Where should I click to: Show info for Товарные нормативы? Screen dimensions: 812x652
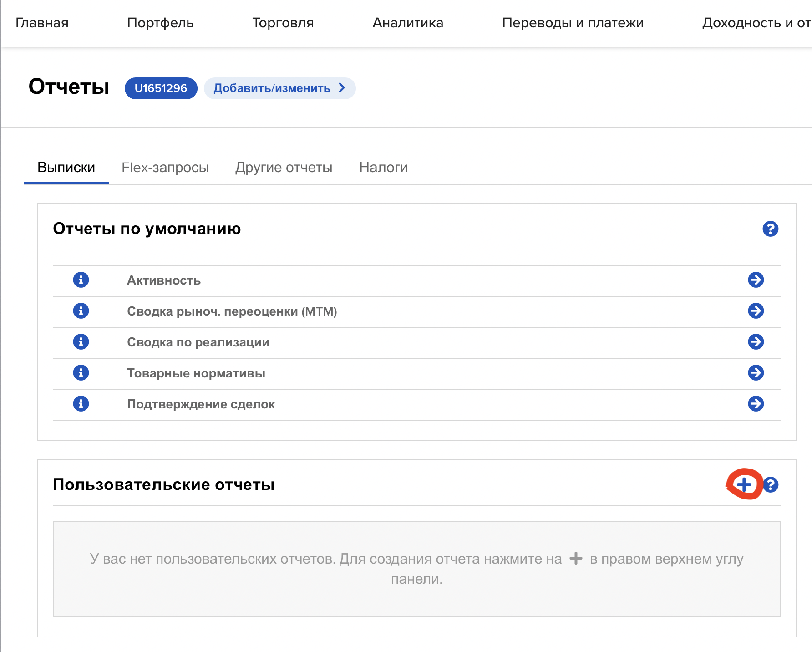point(81,372)
